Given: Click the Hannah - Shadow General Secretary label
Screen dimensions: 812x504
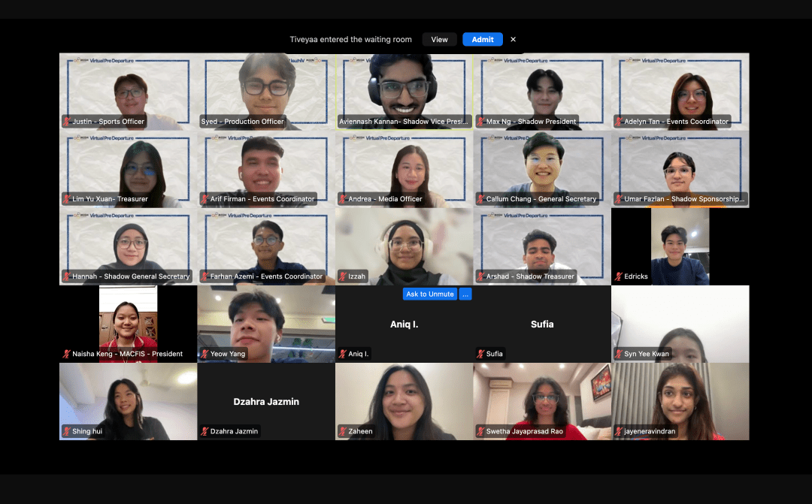Looking at the screenshot, I should click(131, 276).
